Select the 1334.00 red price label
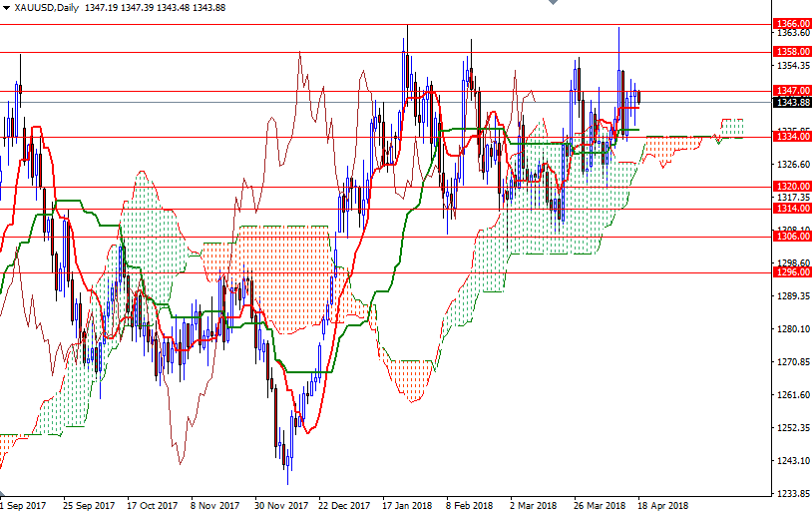This screenshot has height=513, width=812. tap(792, 137)
